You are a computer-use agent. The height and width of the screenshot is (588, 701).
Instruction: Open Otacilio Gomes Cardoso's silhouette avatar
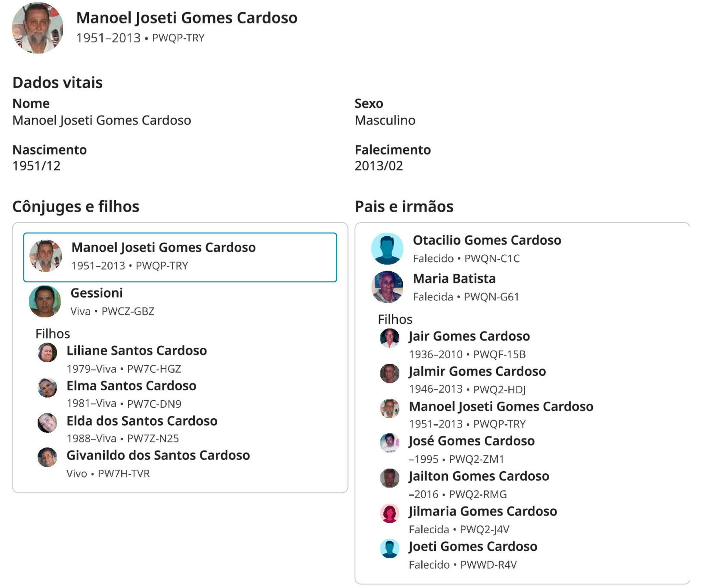(x=387, y=249)
